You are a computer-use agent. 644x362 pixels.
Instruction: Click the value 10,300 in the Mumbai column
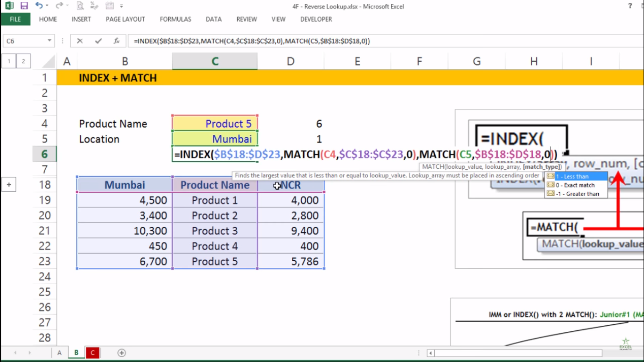pyautogui.click(x=125, y=231)
